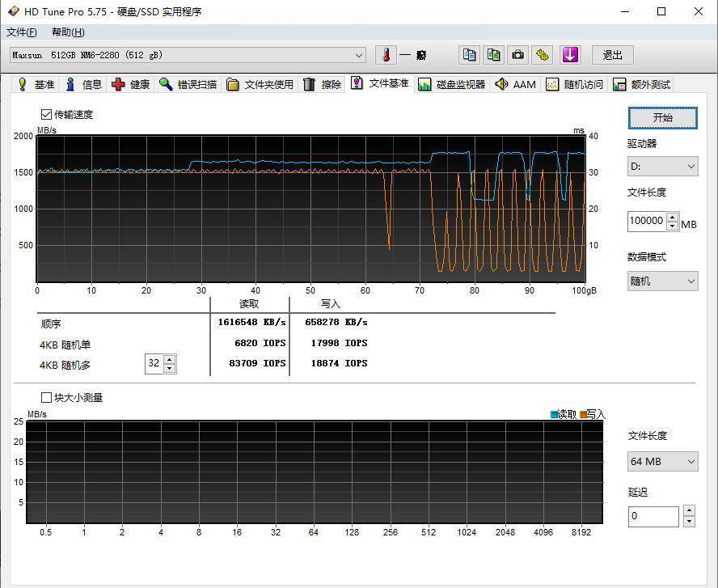Click the trash can icon of 擦除 tab

309,84
